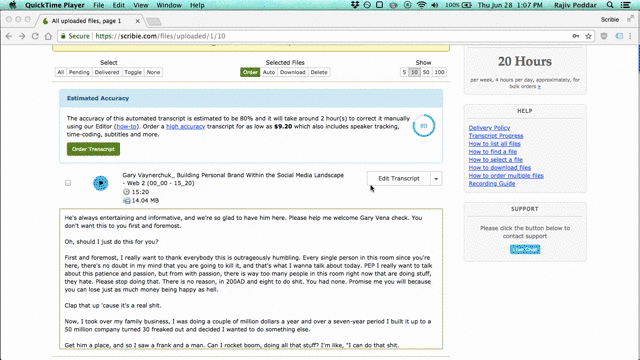This screenshot has width=640, height=360.
Task: Click the secure lock icon
Action: click(x=63, y=36)
